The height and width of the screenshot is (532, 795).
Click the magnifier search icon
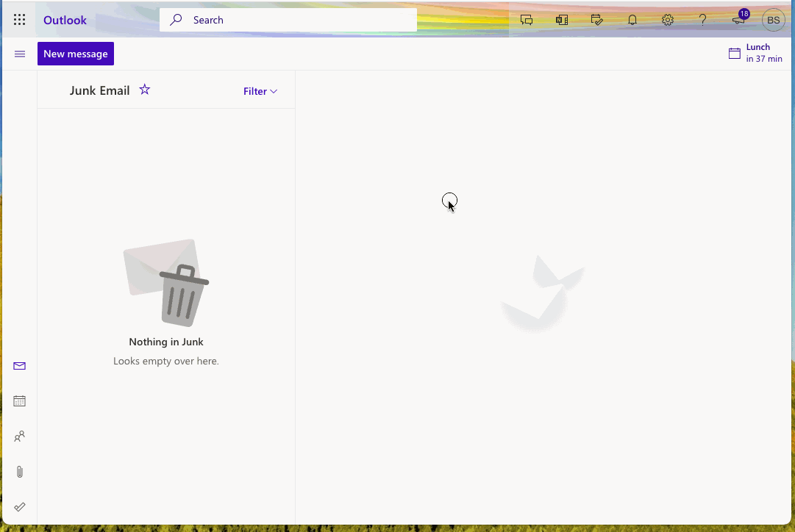pos(176,20)
